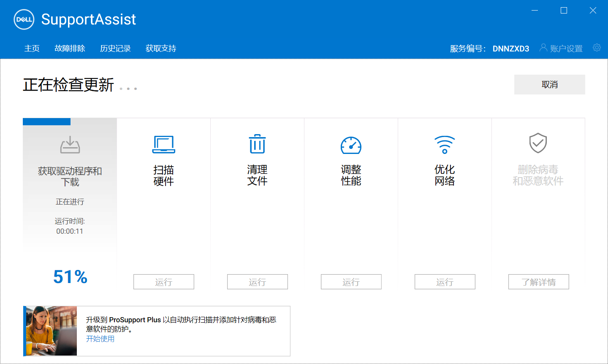Switch to the 历史记录 tab

[x=115, y=49]
